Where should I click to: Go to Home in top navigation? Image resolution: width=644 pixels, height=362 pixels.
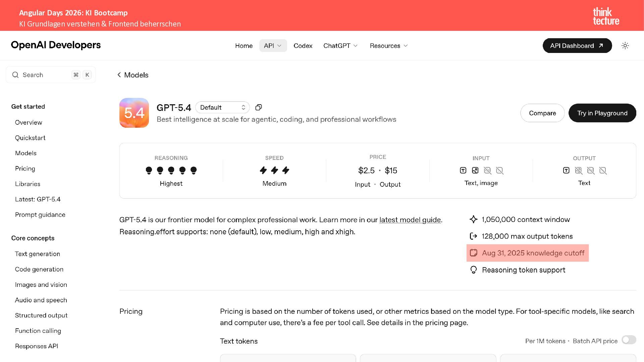pos(244,46)
